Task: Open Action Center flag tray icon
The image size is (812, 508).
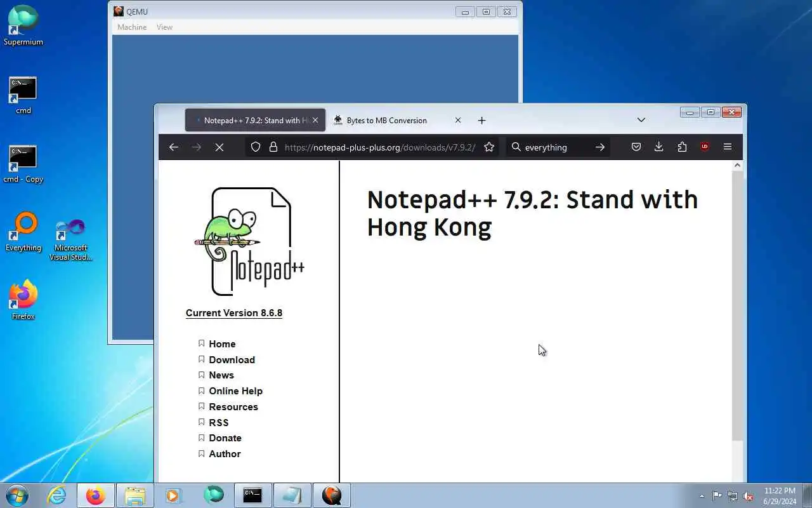Action: pyautogui.click(x=717, y=496)
